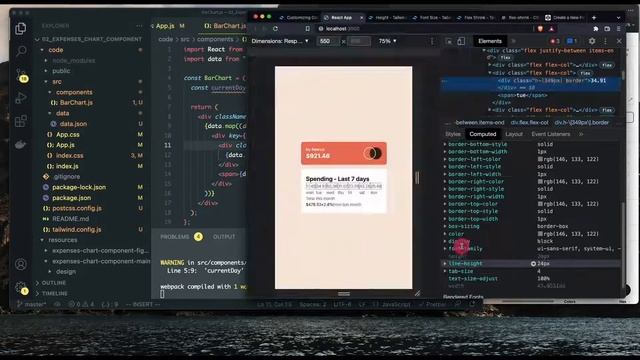Collapse the components folder
Viewport: 640px width, 360px height.
(50, 92)
